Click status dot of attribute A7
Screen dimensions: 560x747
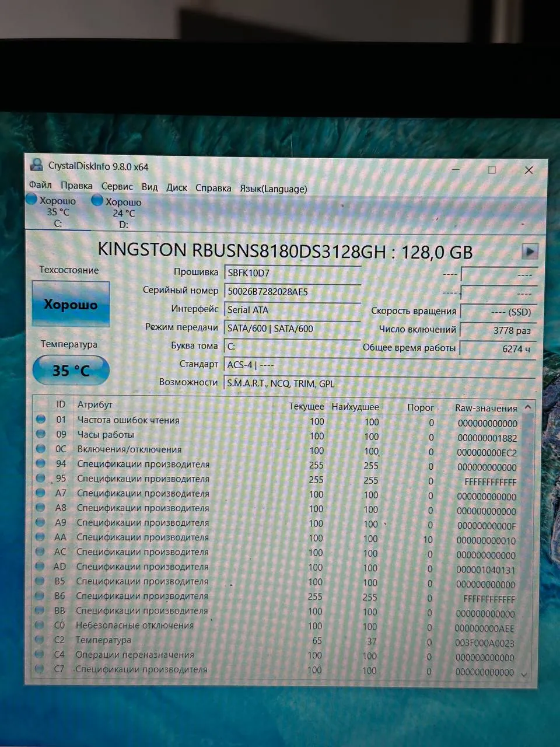(40, 493)
